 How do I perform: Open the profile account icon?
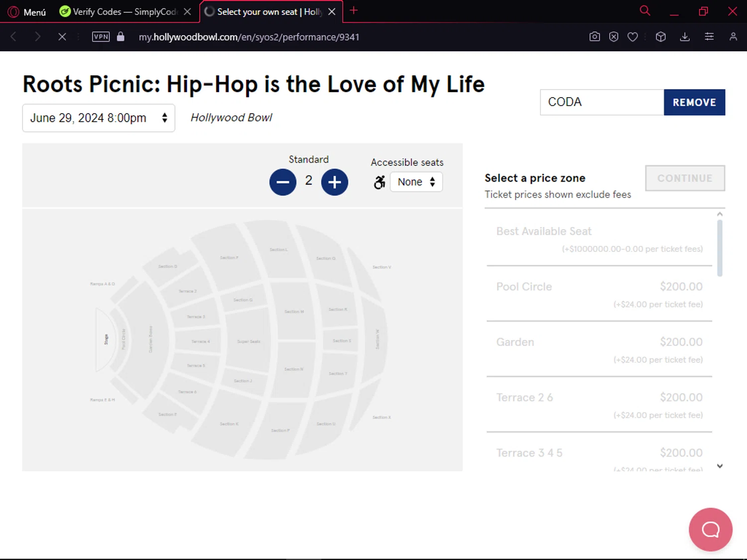[733, 36]
